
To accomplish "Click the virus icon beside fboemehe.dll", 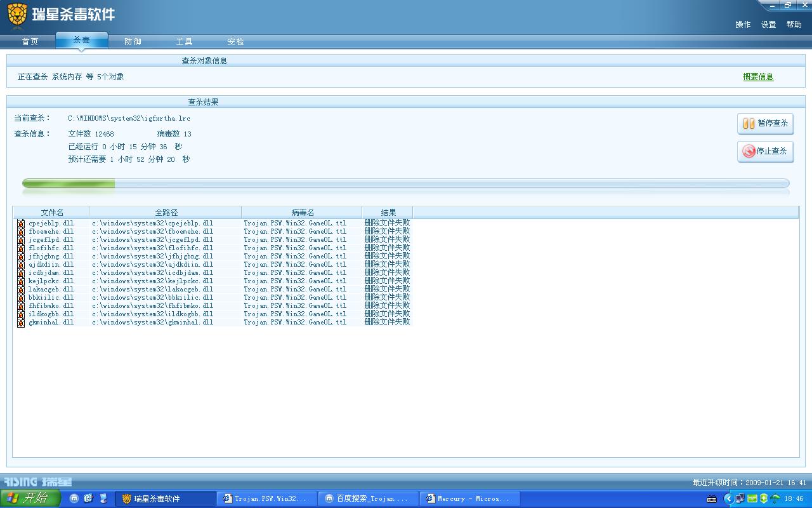I will point(21,232).
